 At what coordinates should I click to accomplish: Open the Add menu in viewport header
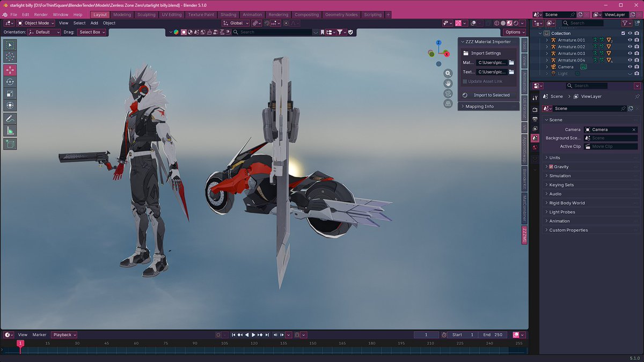(94, 24)
